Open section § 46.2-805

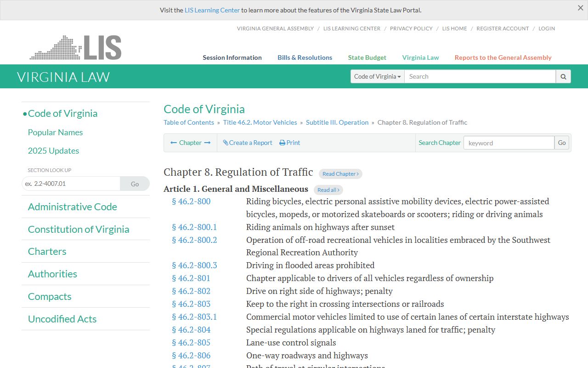point(191,342)
